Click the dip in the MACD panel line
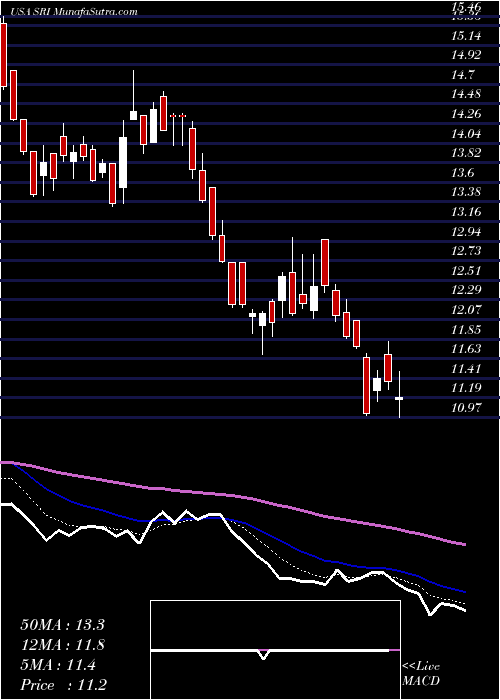This screenshot has width=500, height=700. coord(263,655)
